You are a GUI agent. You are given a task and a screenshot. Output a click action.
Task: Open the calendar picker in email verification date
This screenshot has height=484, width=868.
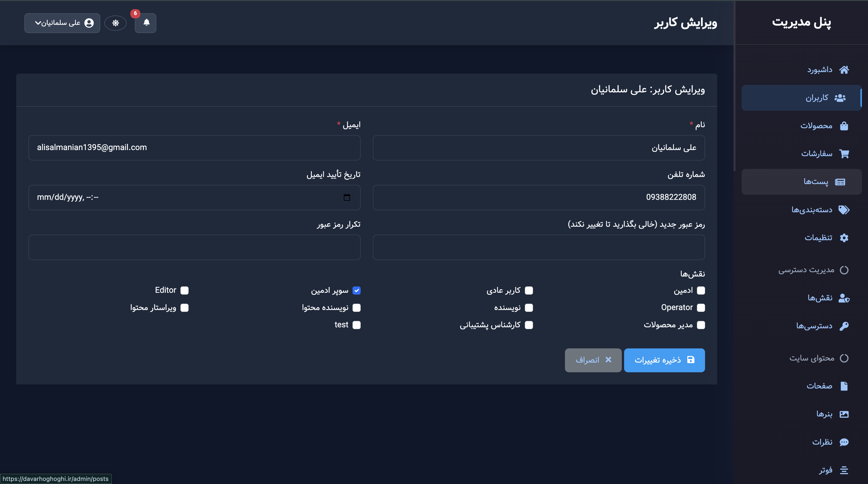click(x=347, y=197)
